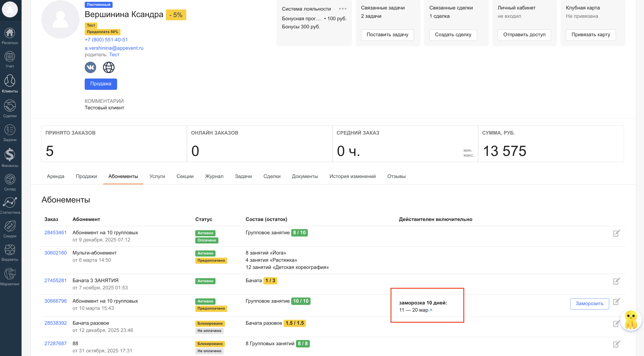644x356 pixels.
Task: Click Поставить задачу button
Action: pyautogui.click(x=387, y=35)
